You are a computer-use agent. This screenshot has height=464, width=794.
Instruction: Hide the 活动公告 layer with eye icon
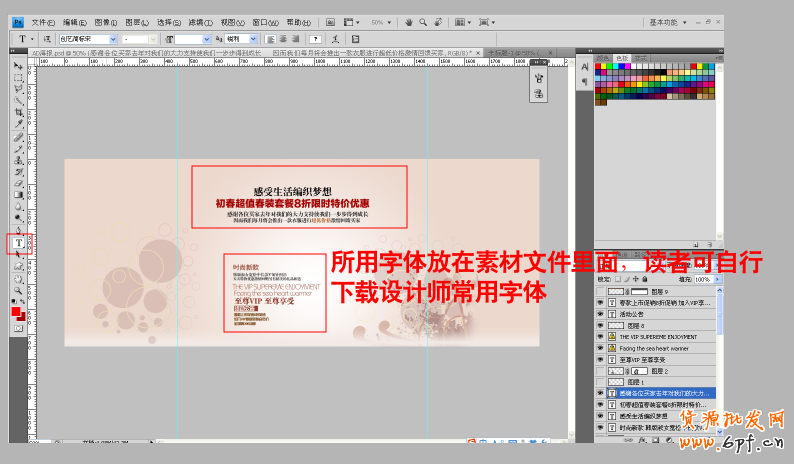click(x=600, y=313)
